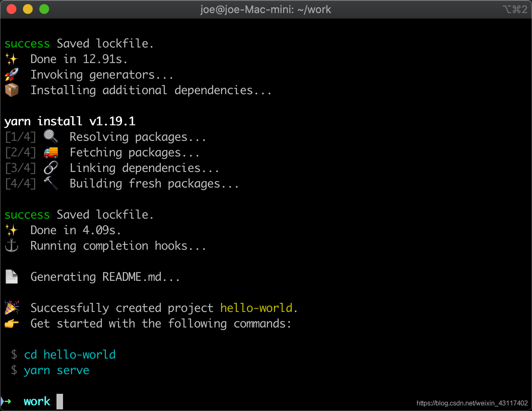The height and width of the screenshot is (411, 532).
Task: Click the magnifying glass emoji beside Resolving packages
Action: click(51, 137)
